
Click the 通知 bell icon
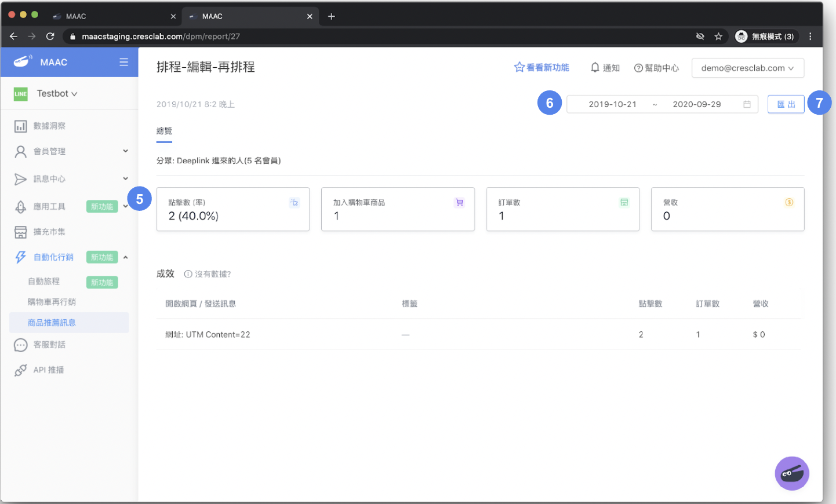[x=595, y=68]
